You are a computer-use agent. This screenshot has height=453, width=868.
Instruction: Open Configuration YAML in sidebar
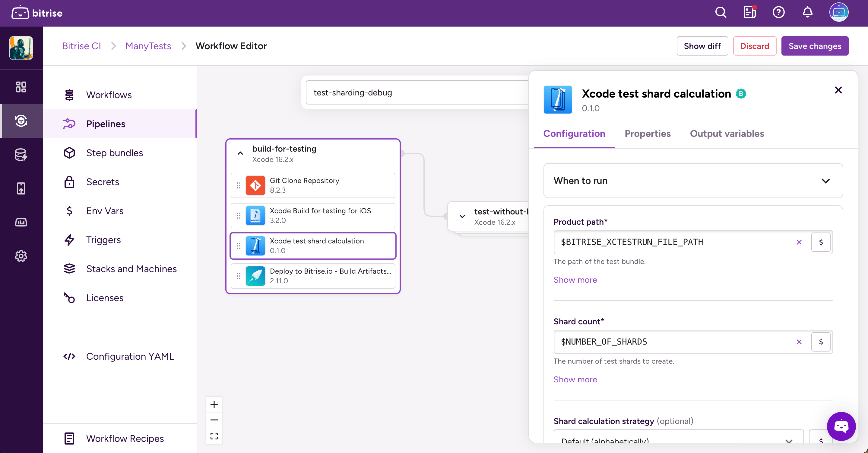pos(130,356)
